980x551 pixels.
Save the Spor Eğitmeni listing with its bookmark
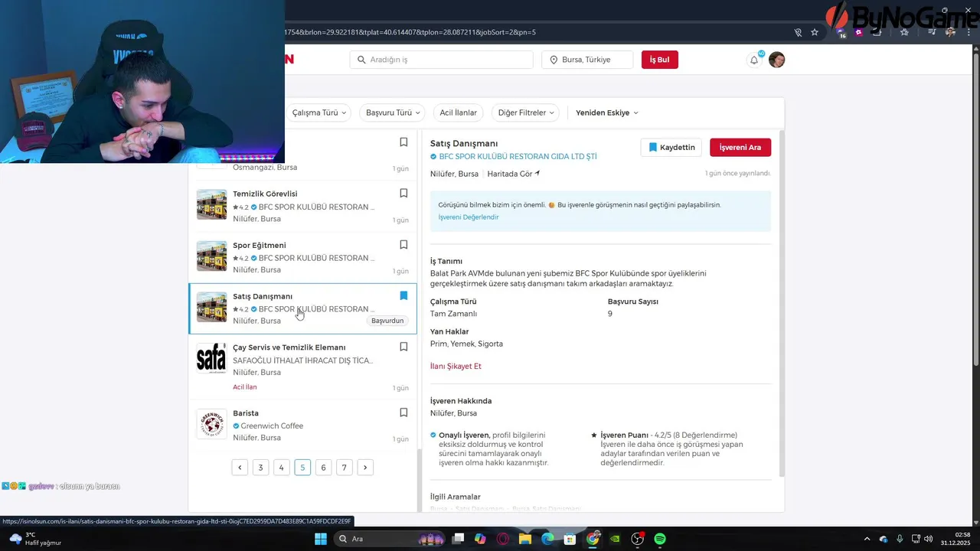(403, 245)
